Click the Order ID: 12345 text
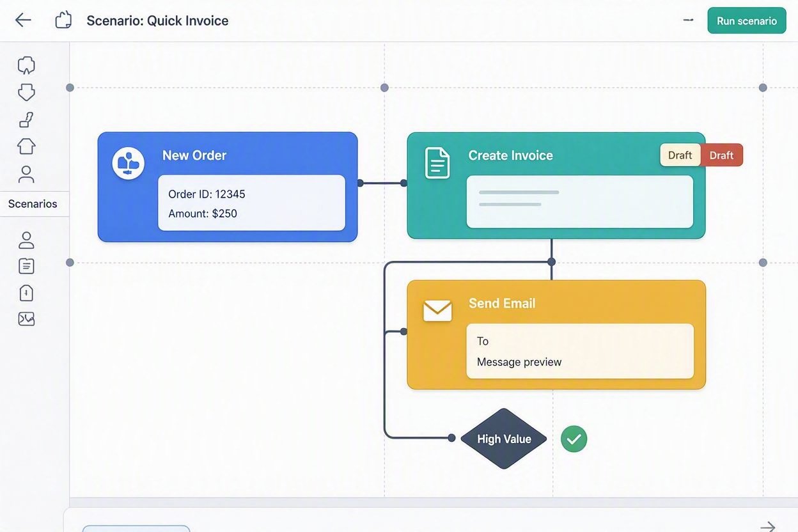798x532 pixels. click(x=207, y=194)
